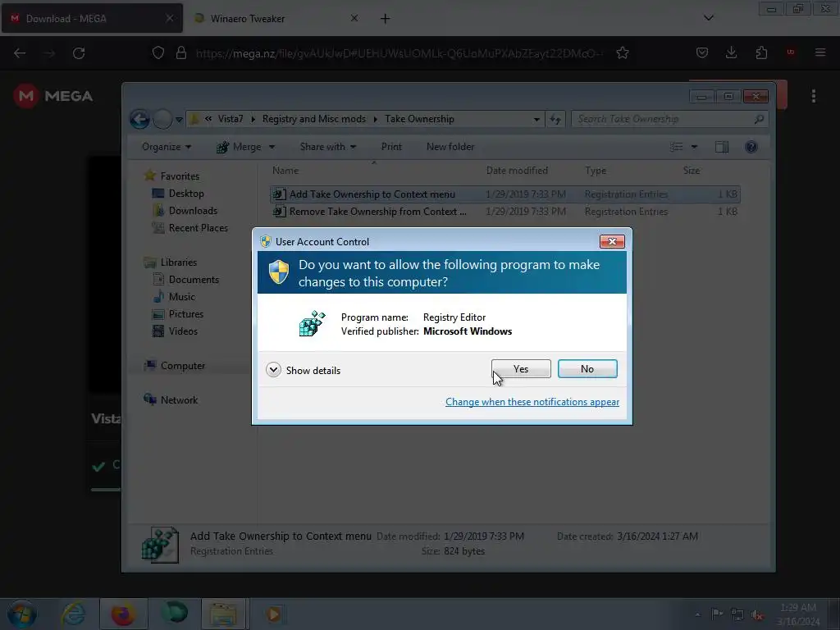Open Firefox hamburger application menu
Screen dimensions: 840x630
point(820,52)
